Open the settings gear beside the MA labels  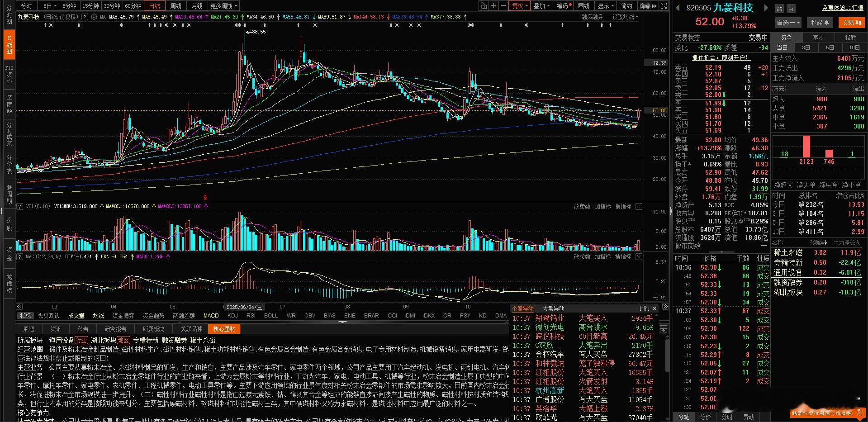[x=95, y=17]
